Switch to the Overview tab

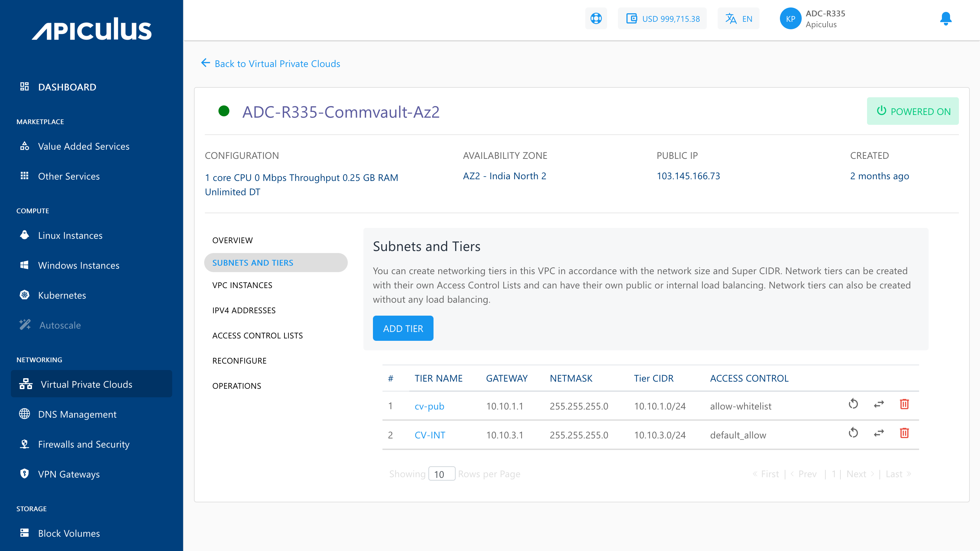(233, 240)
